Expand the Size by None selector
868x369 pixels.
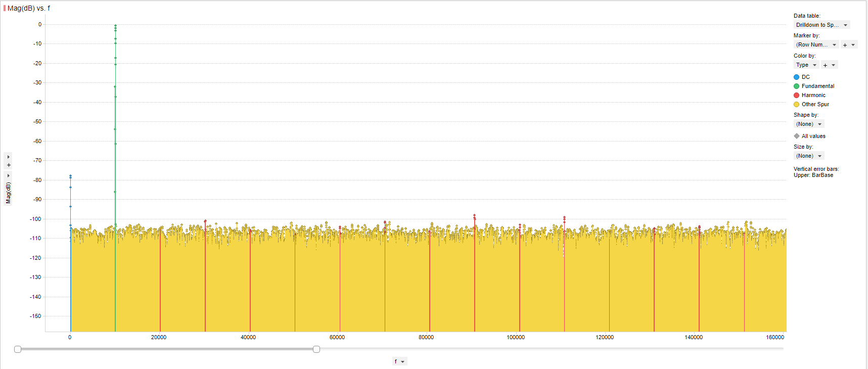coord(809,156)
